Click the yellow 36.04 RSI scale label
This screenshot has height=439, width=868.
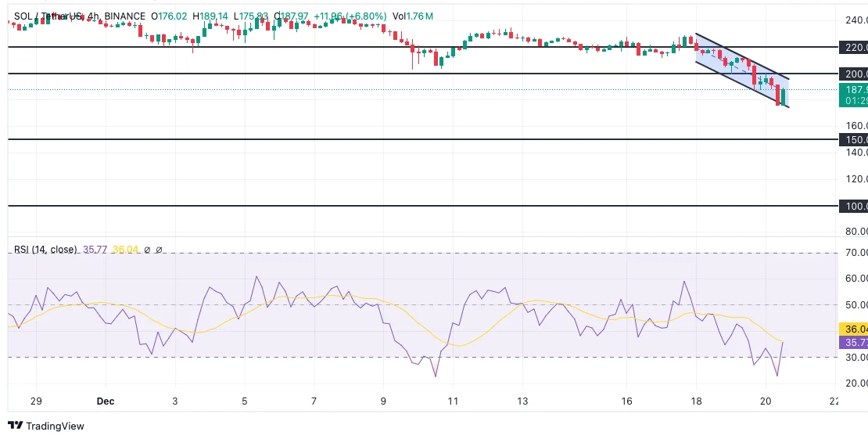coord(854,329)
